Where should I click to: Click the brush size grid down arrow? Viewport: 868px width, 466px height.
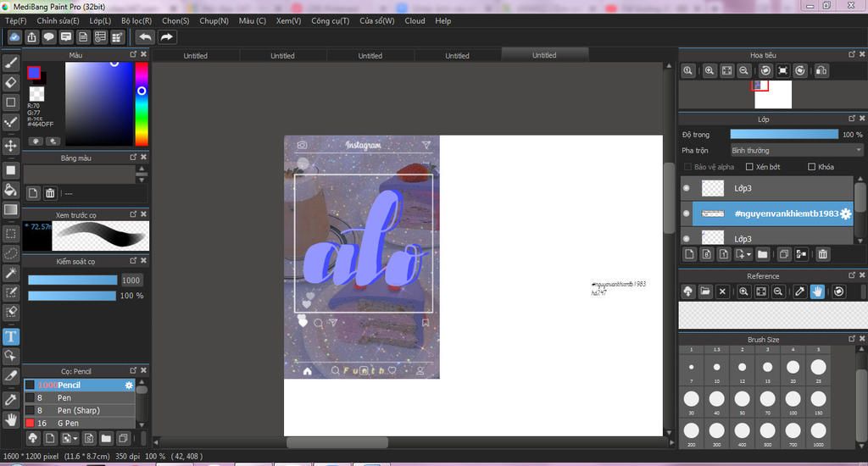pyautogui.click(x=861, y=446)
